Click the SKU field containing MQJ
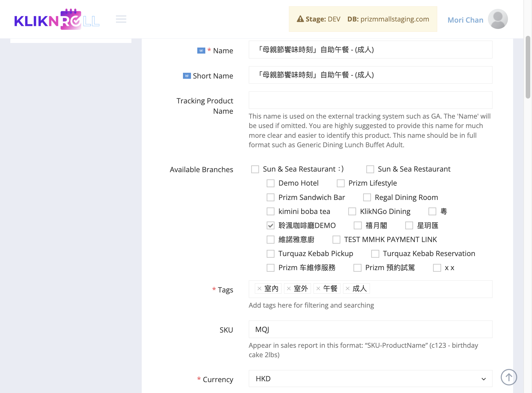 pos(371,329)
